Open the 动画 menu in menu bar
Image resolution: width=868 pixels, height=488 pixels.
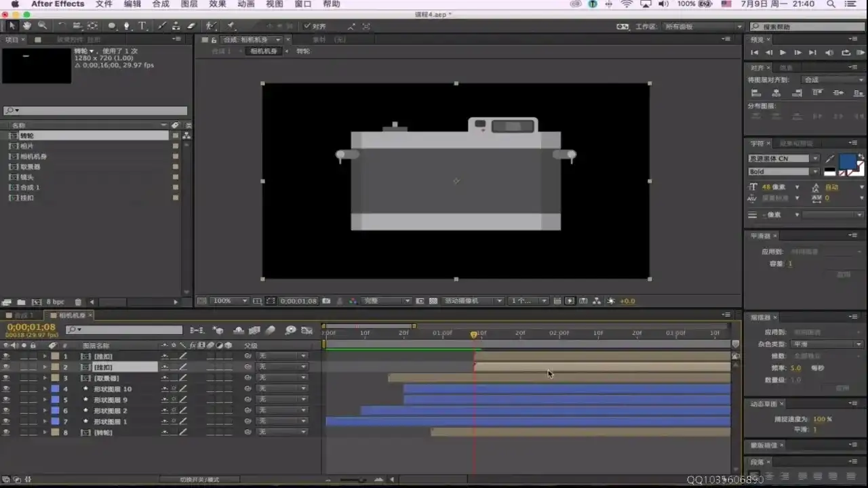point(245,4)
